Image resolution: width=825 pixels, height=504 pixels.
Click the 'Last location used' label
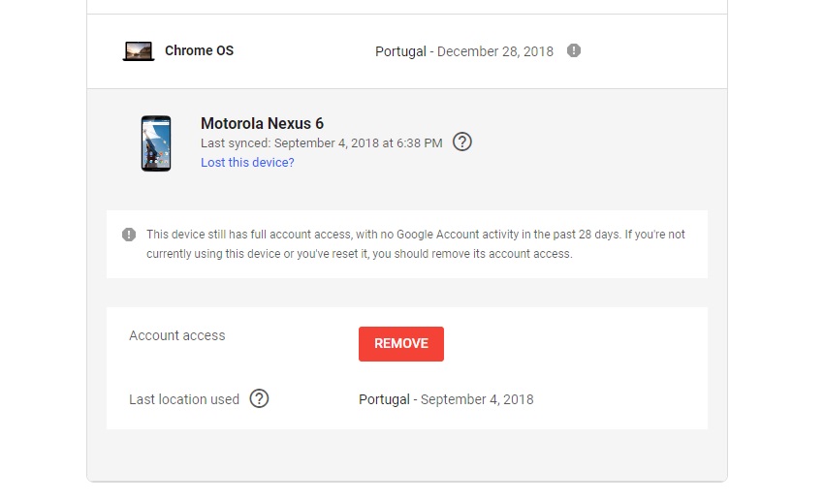point(184,399)
